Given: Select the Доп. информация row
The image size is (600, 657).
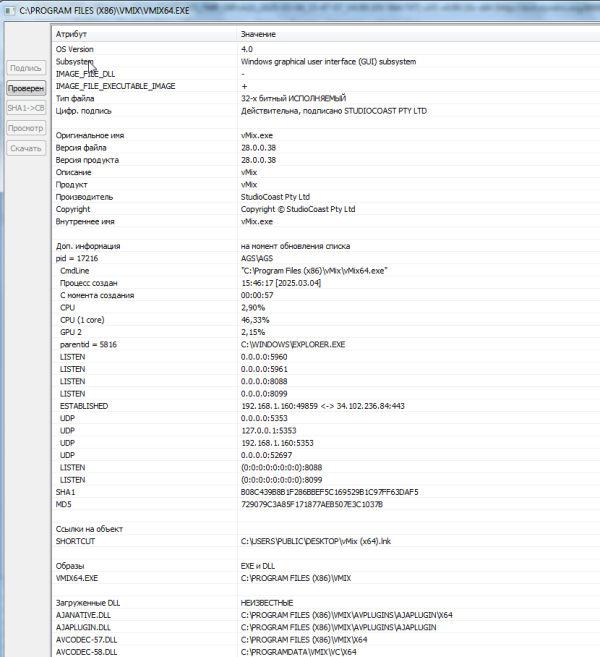Looking at the screenshot, I should [x=326, y=246].
